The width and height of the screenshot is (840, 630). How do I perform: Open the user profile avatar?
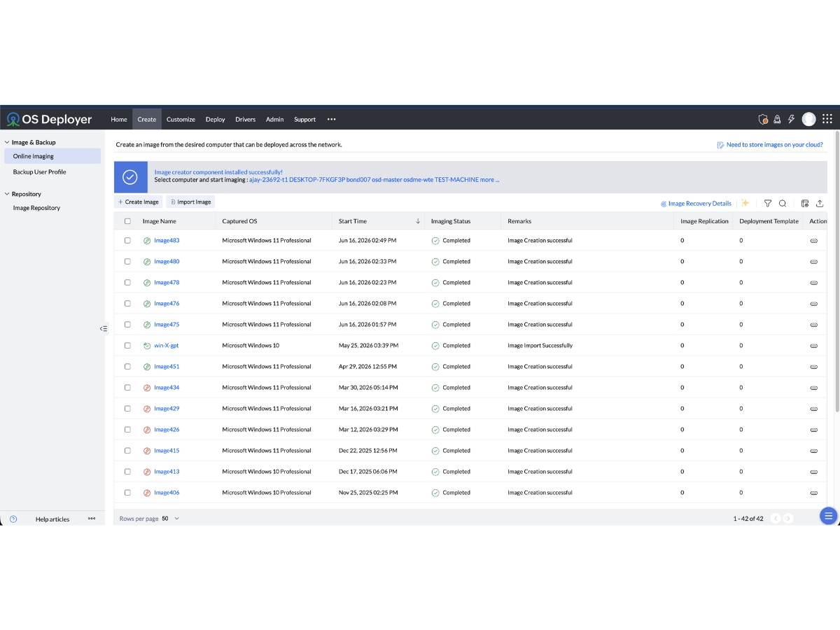pos(808,119)
